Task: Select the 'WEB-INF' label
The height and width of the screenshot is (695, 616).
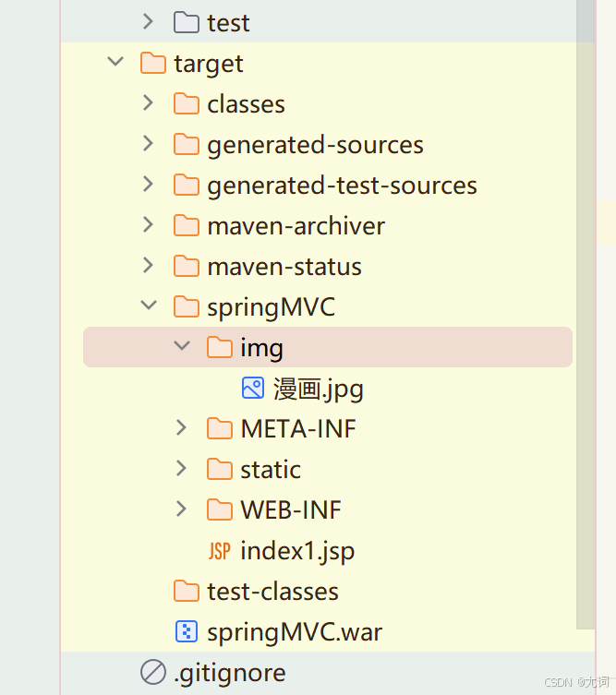Action: click(x=291, y=510)
